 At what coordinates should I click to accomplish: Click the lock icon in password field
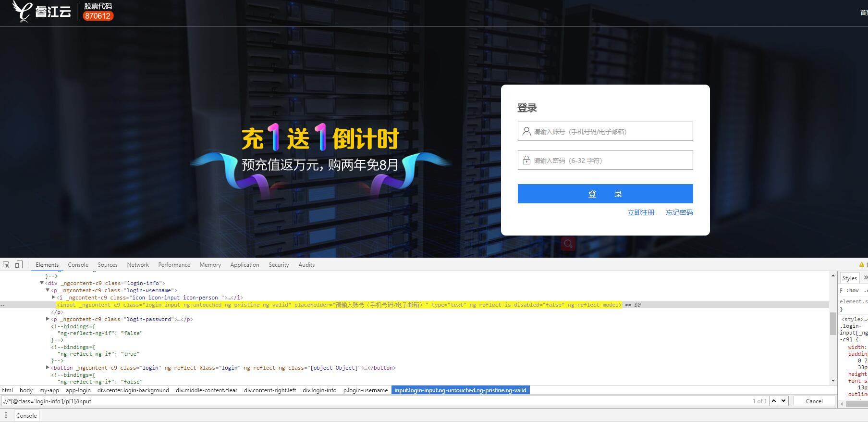(x=526, y=160)
